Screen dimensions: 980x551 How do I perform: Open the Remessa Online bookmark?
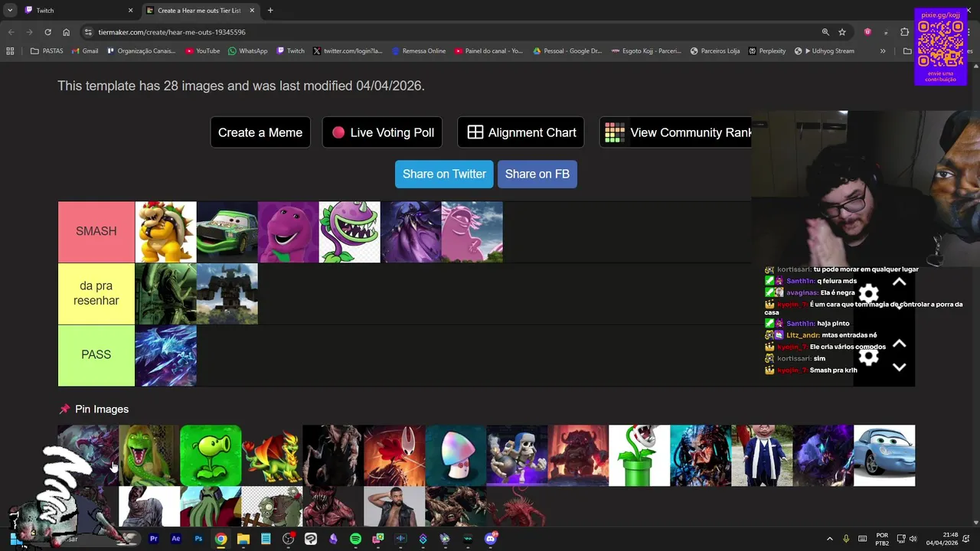point(419,51)
